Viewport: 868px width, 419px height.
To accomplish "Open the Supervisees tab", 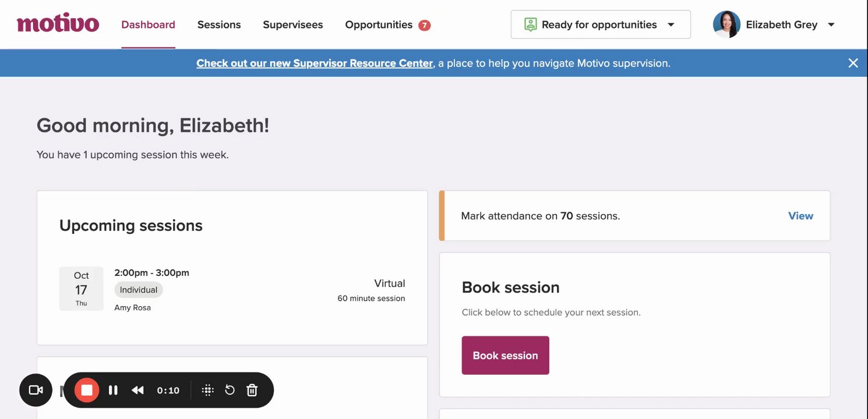I will [292, 24].
